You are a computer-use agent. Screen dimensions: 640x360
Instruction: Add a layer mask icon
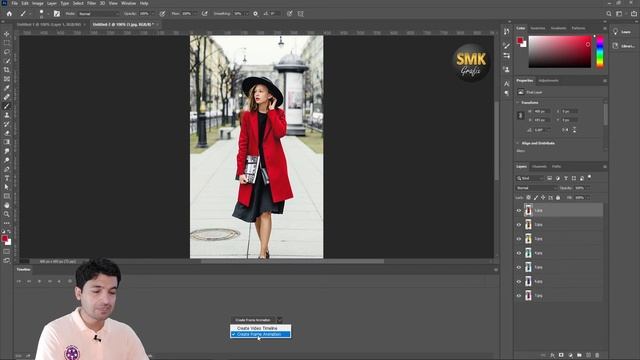click(561, 355)
